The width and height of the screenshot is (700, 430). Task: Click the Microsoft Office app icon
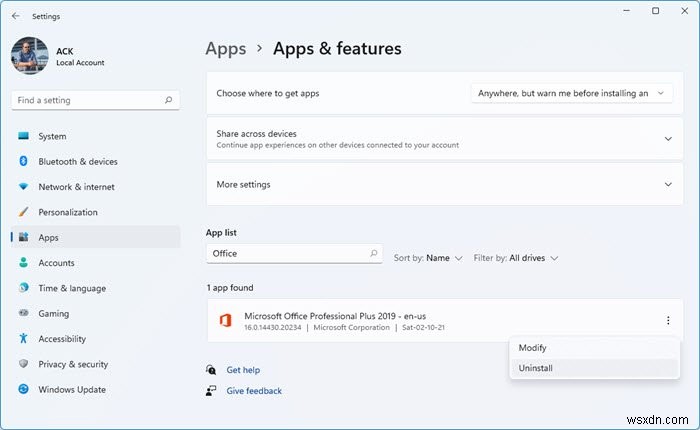point(226,320)
